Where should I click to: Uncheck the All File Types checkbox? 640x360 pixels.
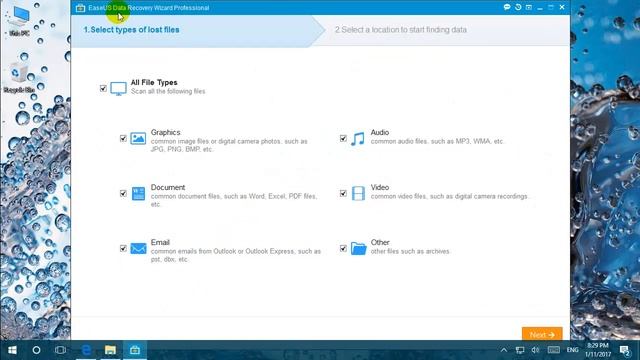click(x=103, y=88)
